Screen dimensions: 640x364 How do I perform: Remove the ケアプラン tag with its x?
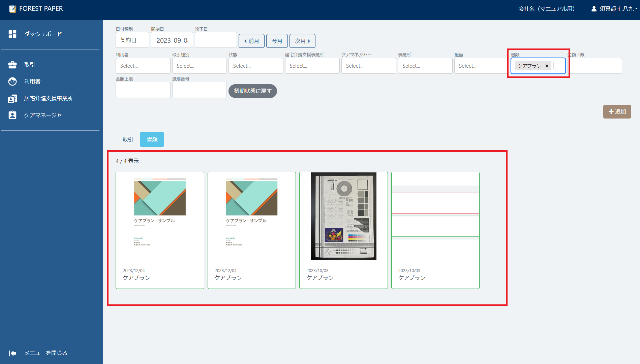[547, 66]
